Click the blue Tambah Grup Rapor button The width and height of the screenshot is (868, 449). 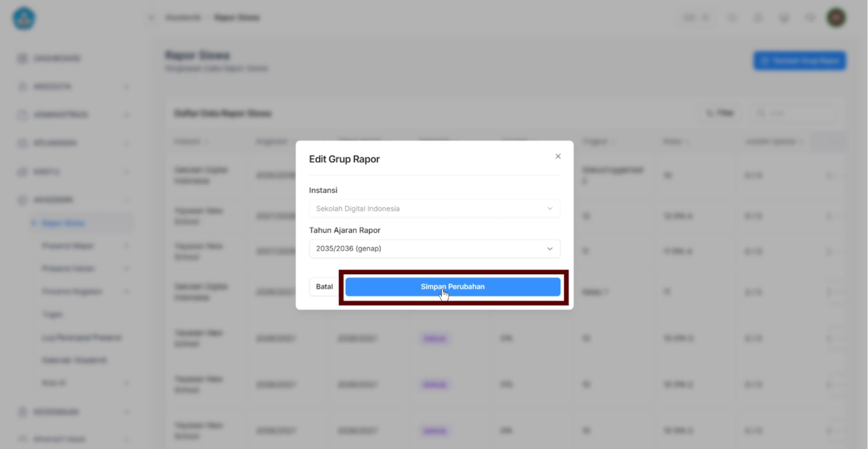pos(799,61)
